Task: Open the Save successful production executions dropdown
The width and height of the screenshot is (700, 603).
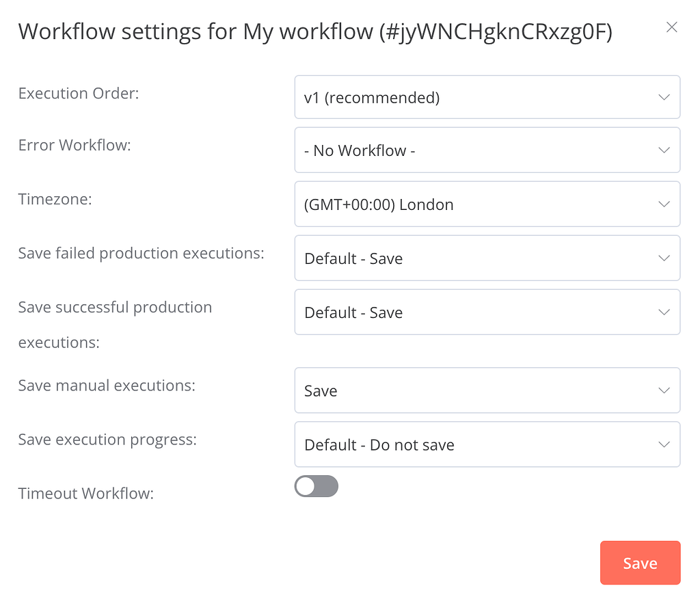Action: 487,312
